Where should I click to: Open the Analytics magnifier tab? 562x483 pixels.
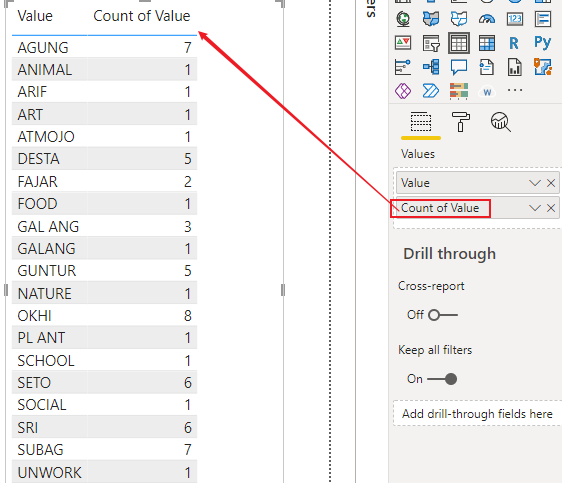500,122
